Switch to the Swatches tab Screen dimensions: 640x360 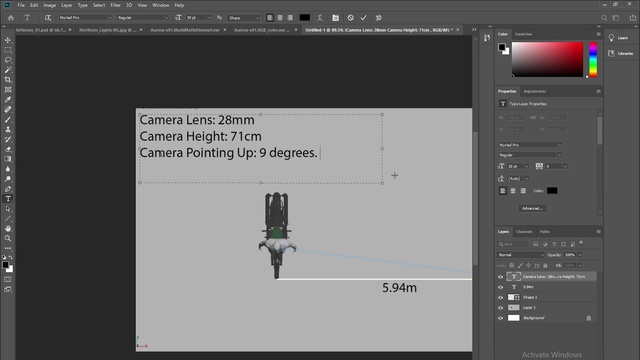tap(523, 34)
